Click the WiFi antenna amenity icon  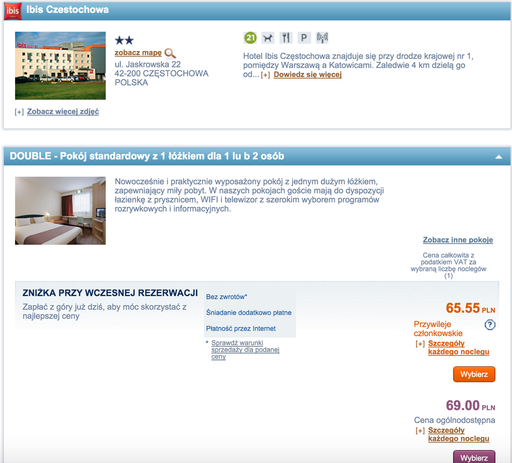pyautogui.click(x=322, y=38)
